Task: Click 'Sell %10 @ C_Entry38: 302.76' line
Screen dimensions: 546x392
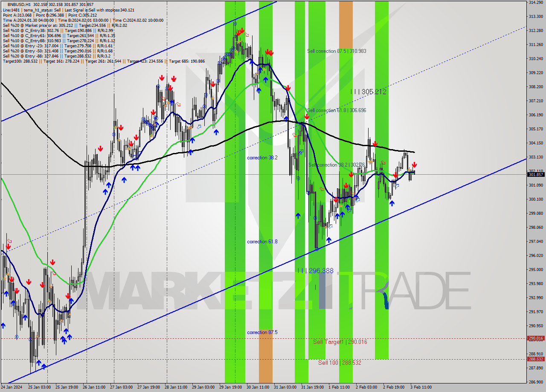Action: point(58,30)
